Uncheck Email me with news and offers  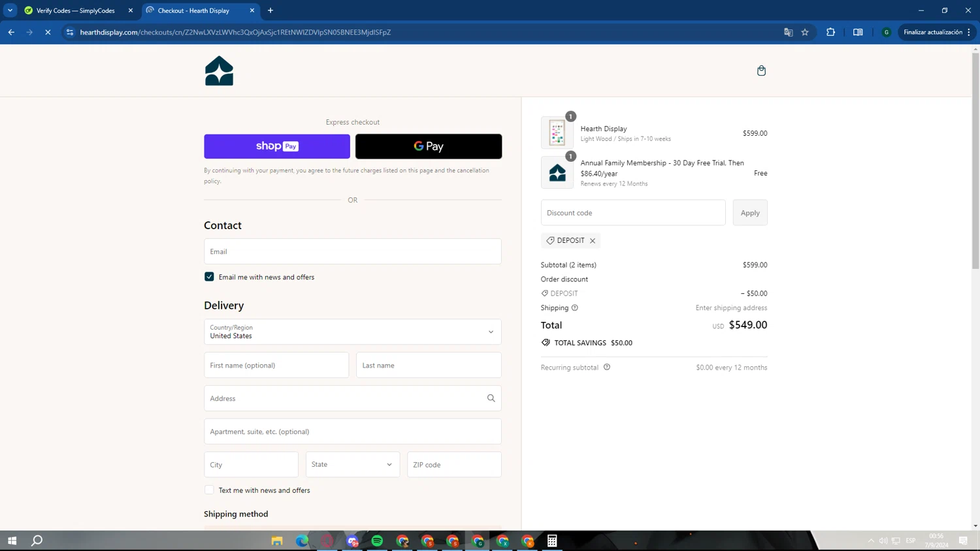pos(209,277)
